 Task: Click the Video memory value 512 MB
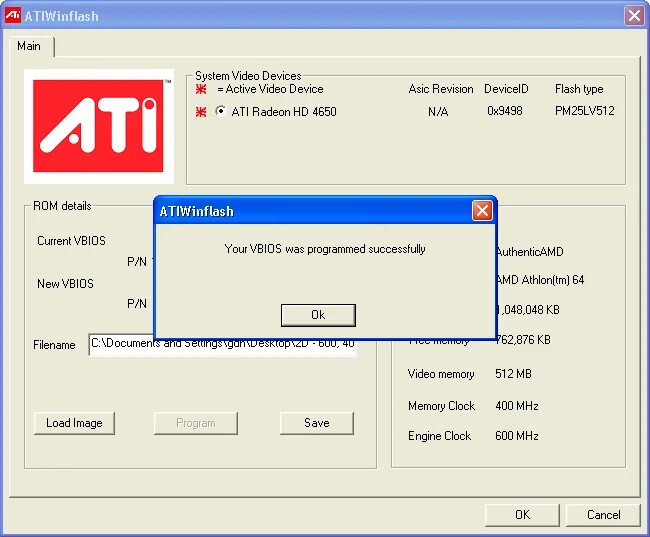(x=513, y=374)
